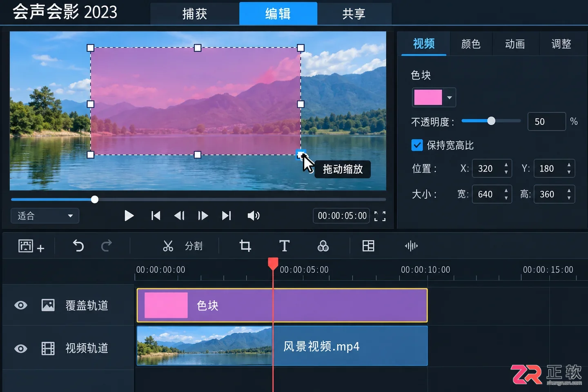Open the 调整 panel tab
The height and width of the screenshot is (392, 588).
click(x=561, y=44)
